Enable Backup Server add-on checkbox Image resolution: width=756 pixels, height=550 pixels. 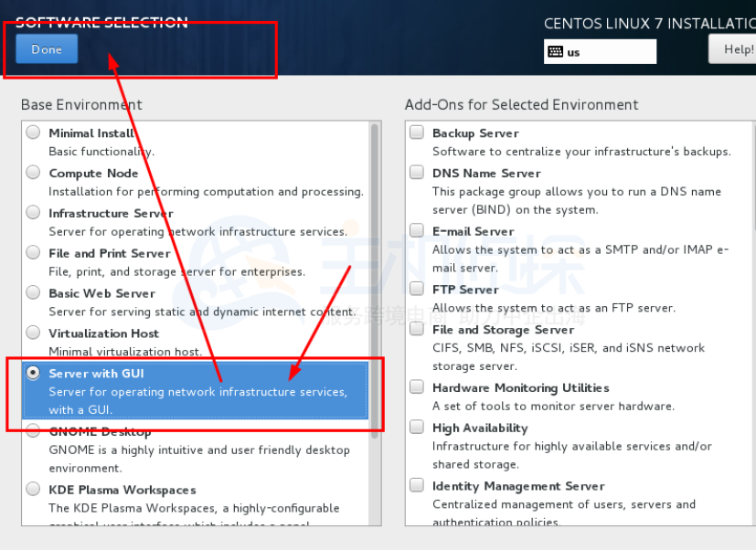tap(417, 132)
